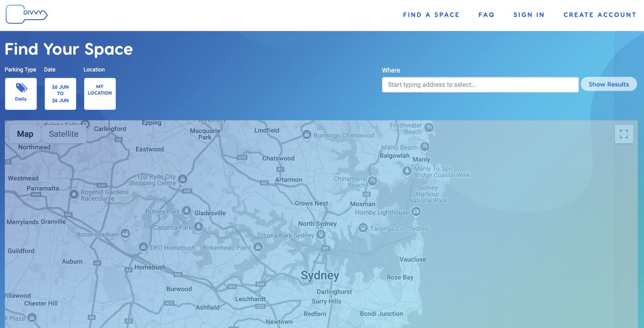Click the Eastwood map label

point(150,149)
